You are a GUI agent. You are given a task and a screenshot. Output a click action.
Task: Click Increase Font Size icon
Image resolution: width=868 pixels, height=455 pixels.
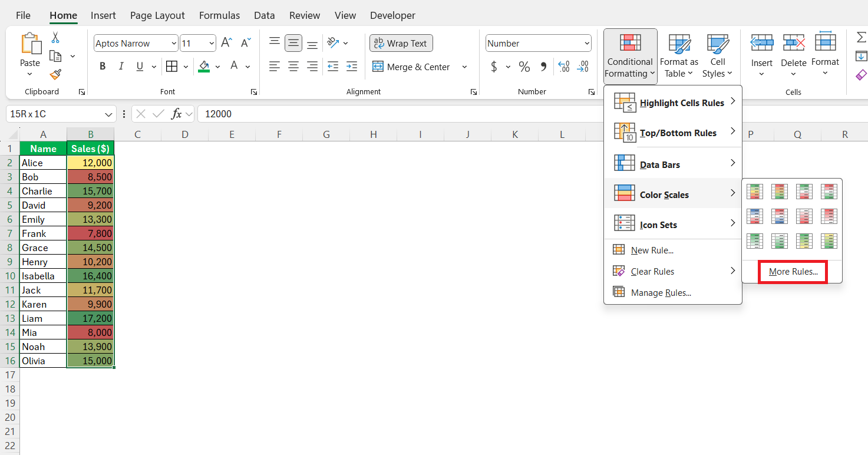[226, 43]
